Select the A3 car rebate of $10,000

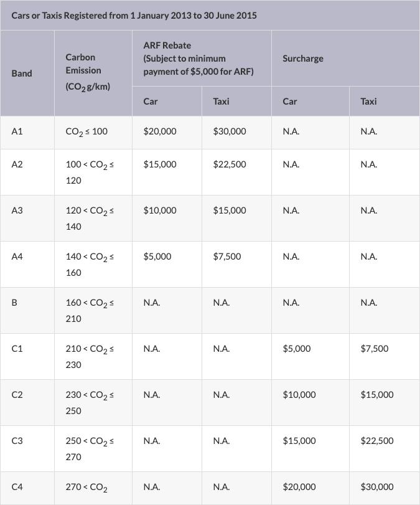click(160, 210)
